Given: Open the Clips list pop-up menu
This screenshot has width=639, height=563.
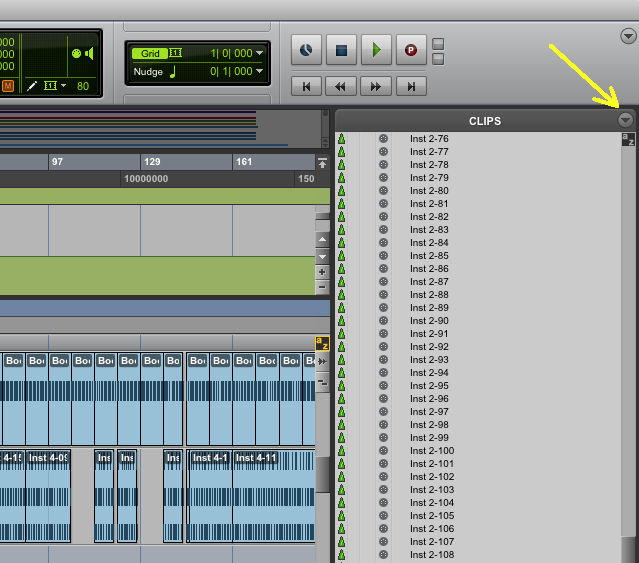Looking at the screenshot, I should 626,120.
